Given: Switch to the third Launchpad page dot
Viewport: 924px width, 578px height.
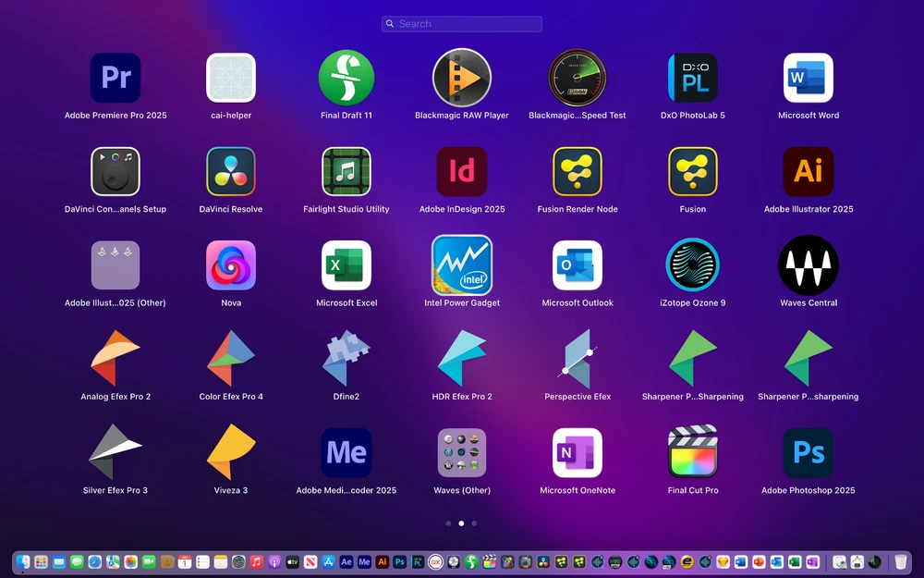Looking at the screenshot, I should (x=474, y=523).
